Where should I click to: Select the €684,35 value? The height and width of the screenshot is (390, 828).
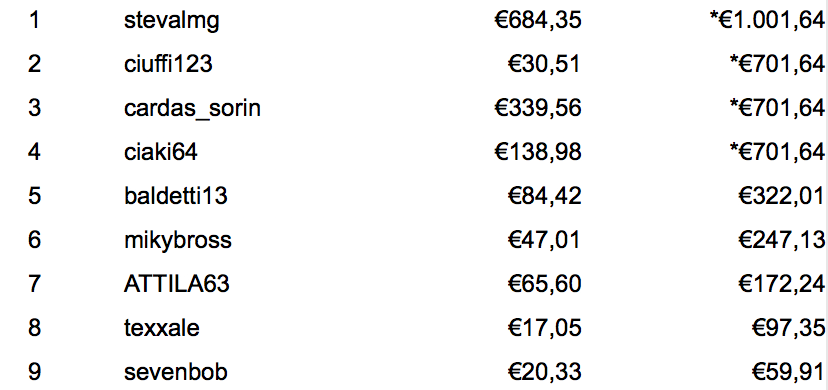tap(538, 20)
